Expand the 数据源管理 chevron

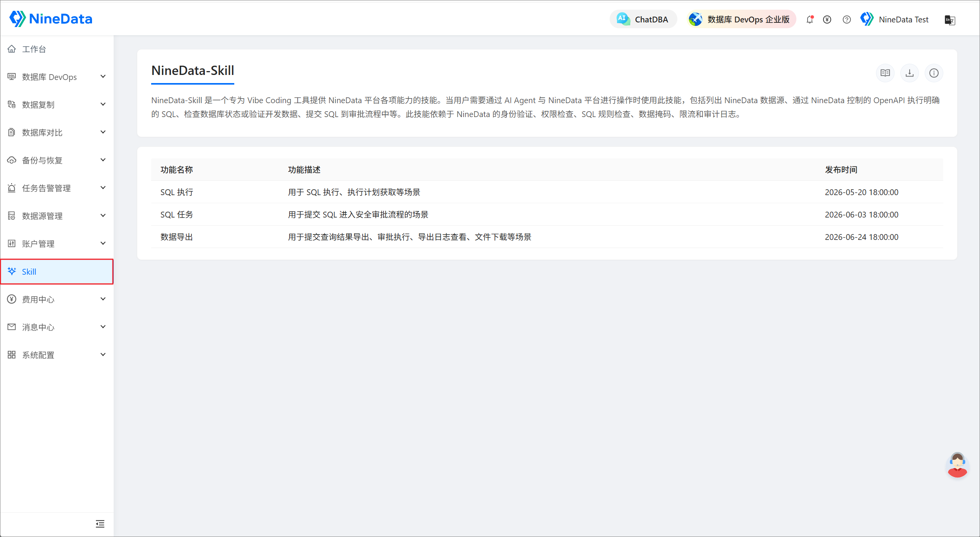coord(103,216)
